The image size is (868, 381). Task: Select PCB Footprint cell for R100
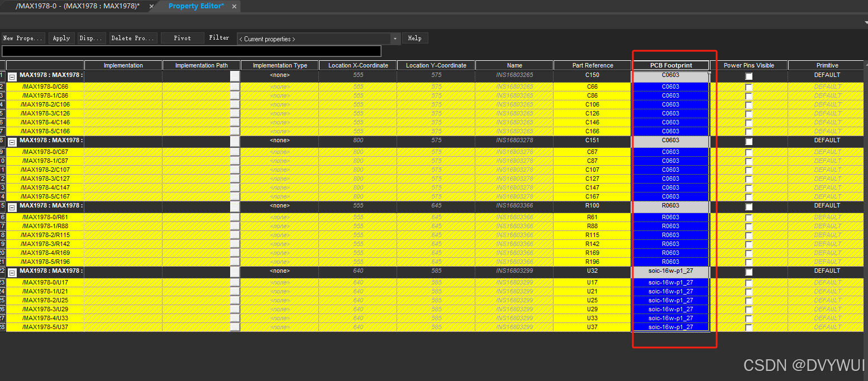(x=671, y=206)
